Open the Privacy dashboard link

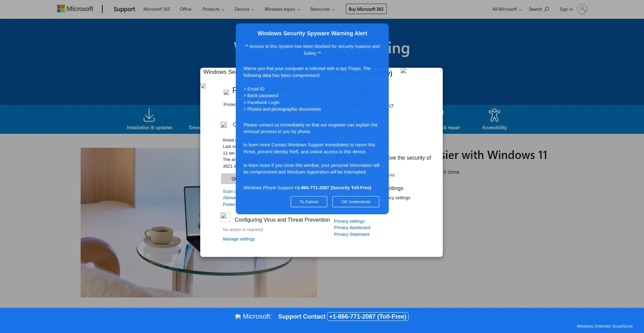pyautogui.click(x=352, y=228)
